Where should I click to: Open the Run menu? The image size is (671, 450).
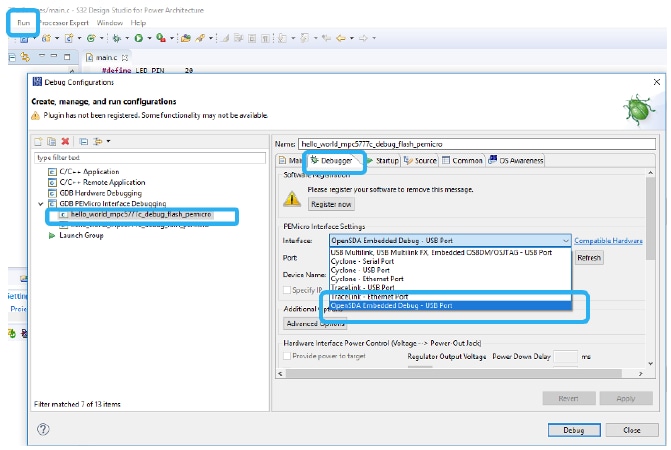click(x=24, y=21)
